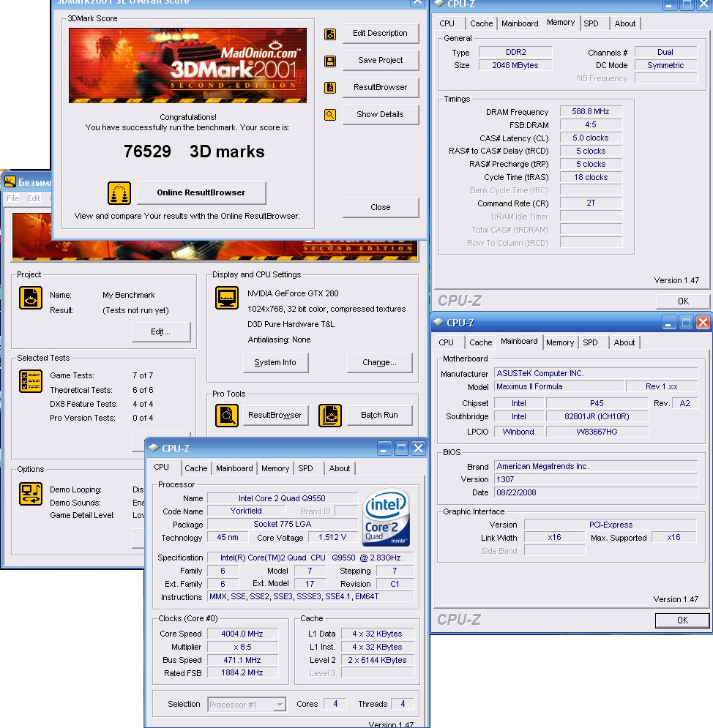Open the Memory tab in the CPU-Z Mainboard window

click(x=560, y=342)
